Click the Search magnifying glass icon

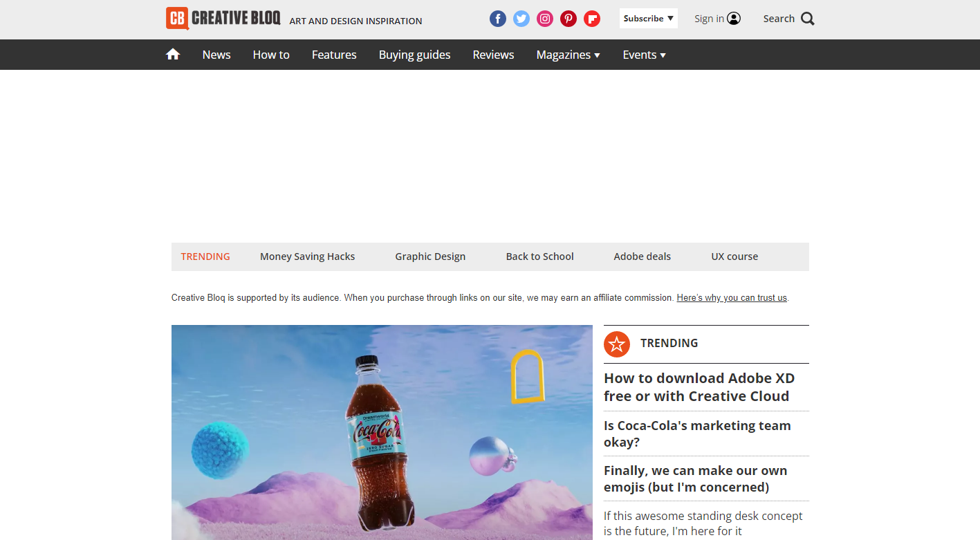[808, 19]
